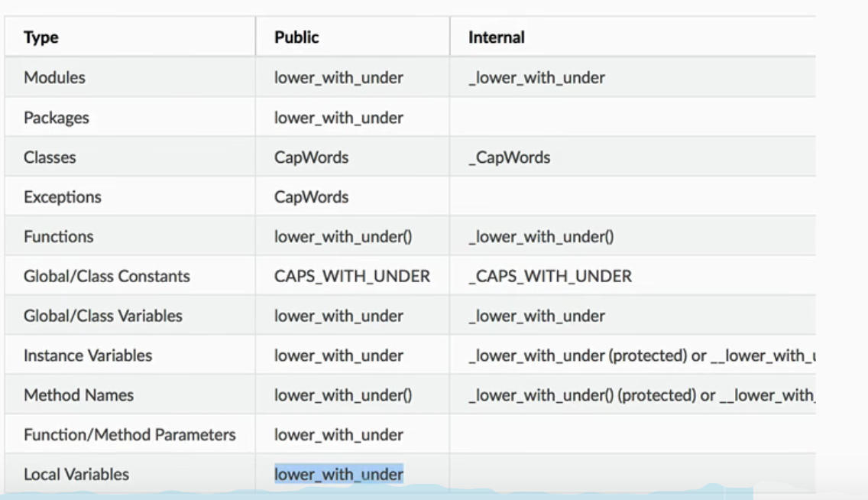Screen dimensions: 868x500
Task: Select the "Exceptions" row label
Action: [63, 197]
